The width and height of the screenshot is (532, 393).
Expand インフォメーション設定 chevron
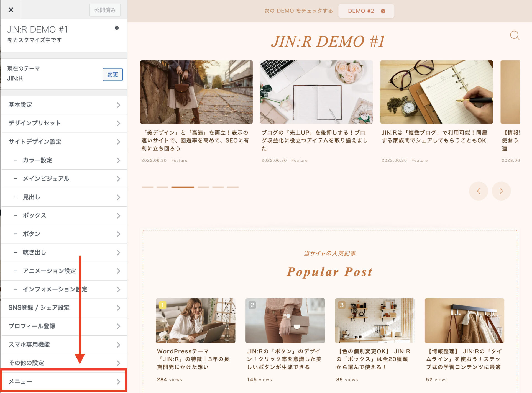point(118,289)
